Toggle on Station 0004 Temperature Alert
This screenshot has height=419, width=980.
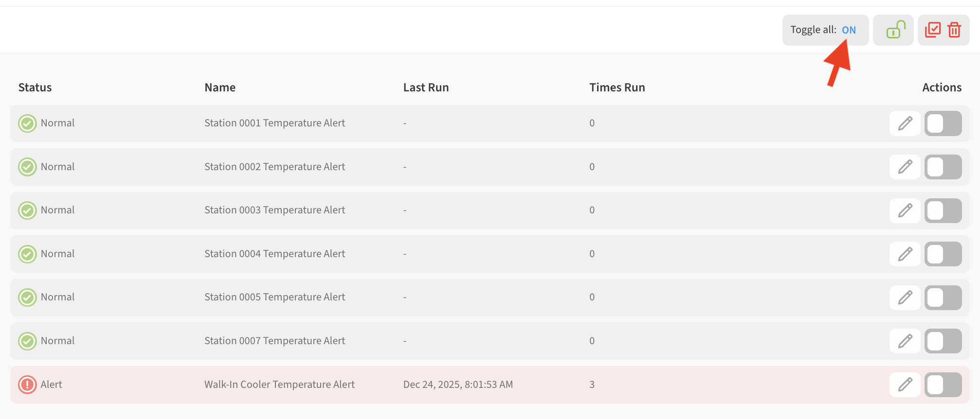click(x=943, y=254)
